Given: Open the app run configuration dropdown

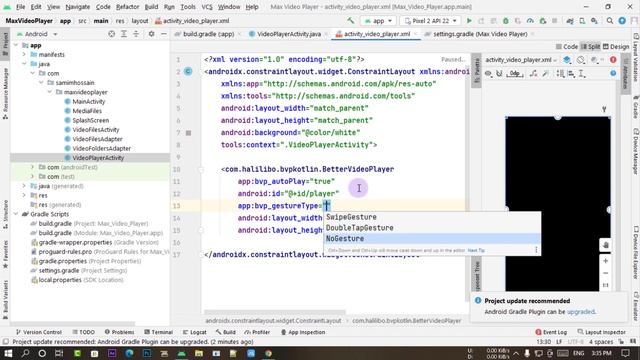Looking at the screenshot, I should (378, 20).
